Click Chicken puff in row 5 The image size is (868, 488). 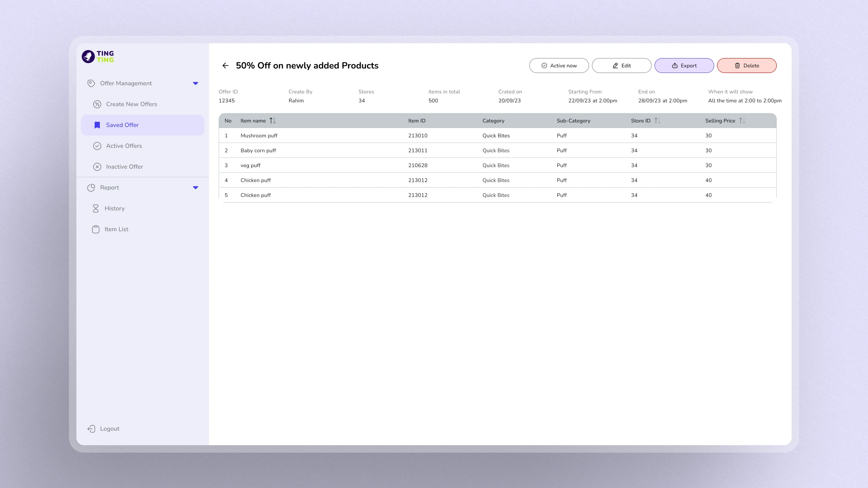coord(256,195)
